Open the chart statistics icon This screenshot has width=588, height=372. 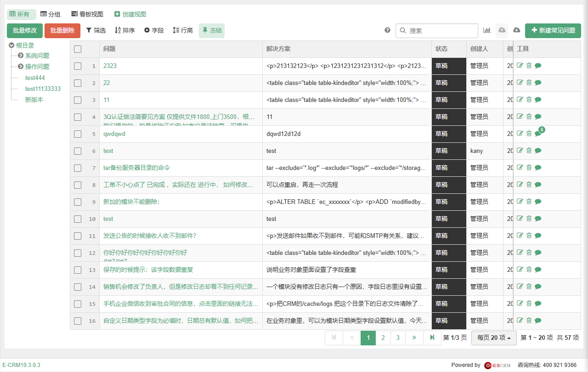coord(487,30)
